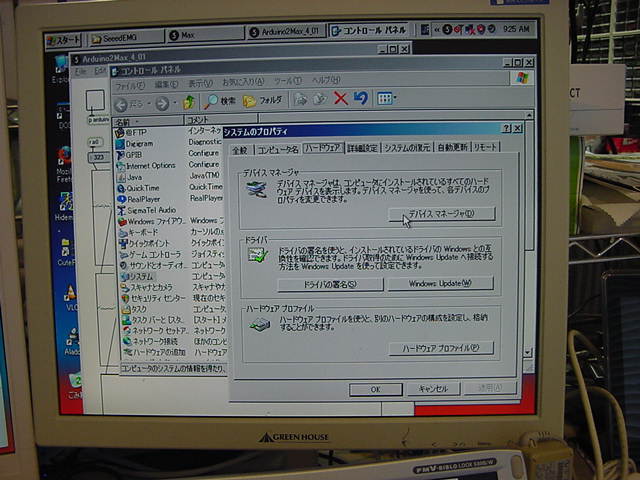Click the Up folder toolbar icon
Viewport: 640px width, 480px height.
pos(189,102)
